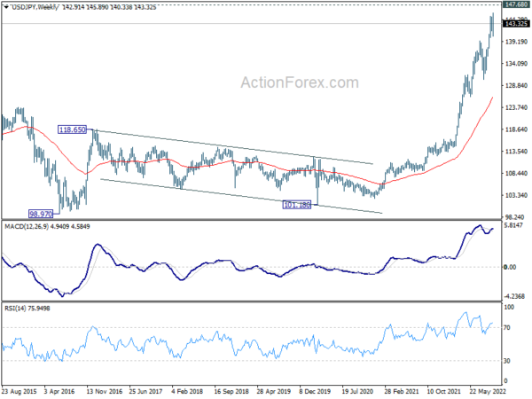Select the 118.650 price label

click(x=73, y=129)
